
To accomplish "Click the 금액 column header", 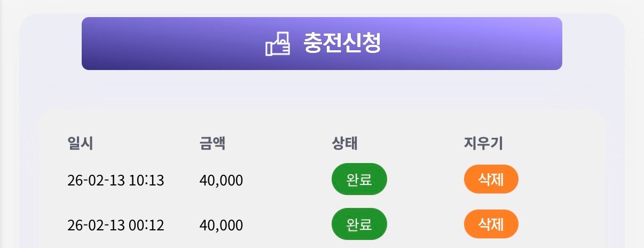I will [212, 143].
